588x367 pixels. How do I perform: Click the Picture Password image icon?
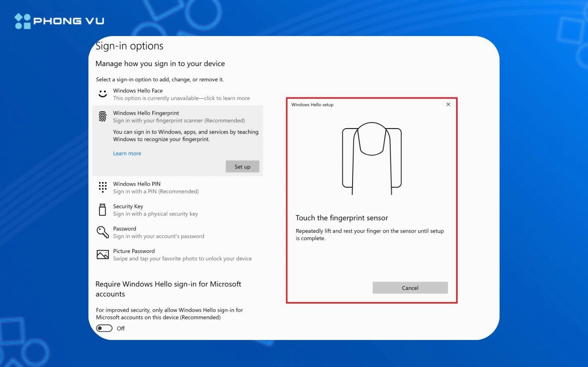coord(103,255)
